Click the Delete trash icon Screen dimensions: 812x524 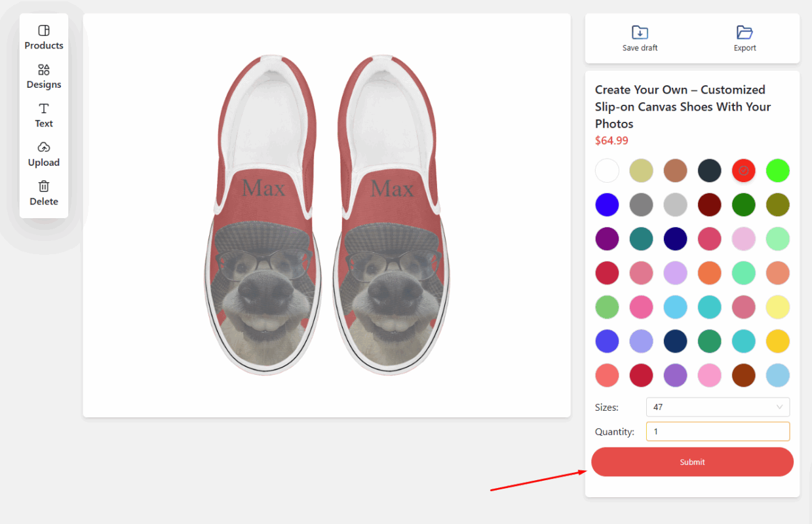point(44,186)
